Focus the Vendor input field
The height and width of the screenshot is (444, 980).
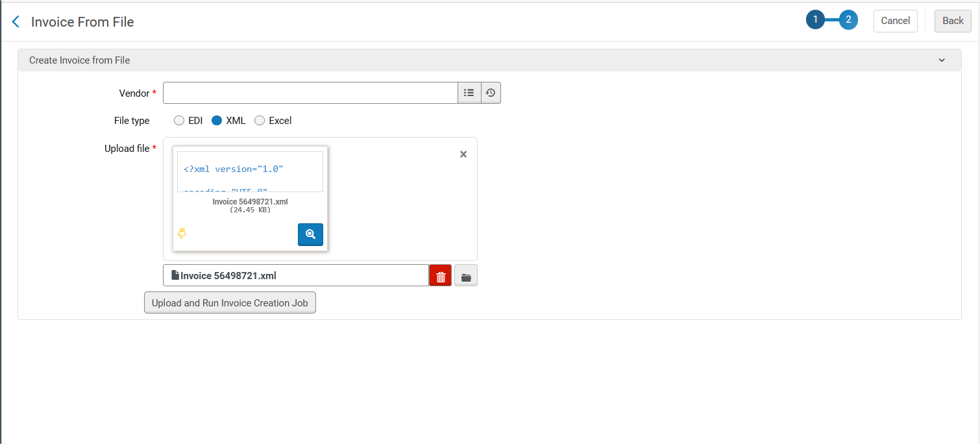(310, 93)
